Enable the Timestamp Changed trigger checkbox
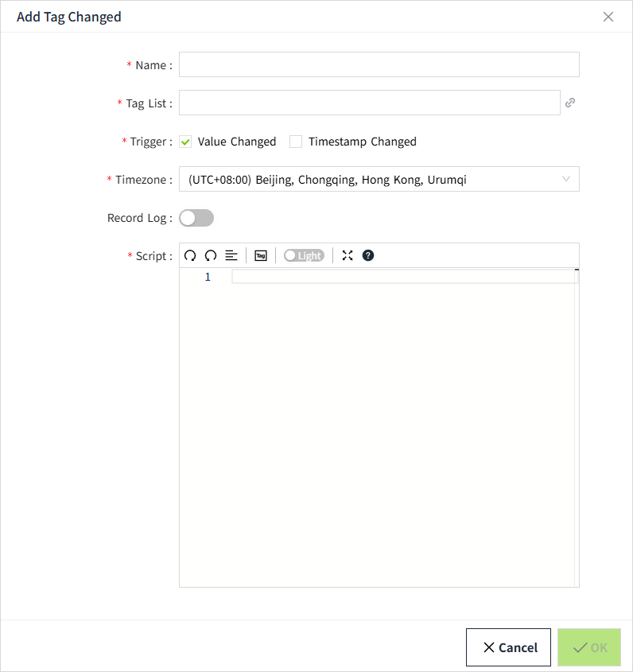 pos(296,142)
